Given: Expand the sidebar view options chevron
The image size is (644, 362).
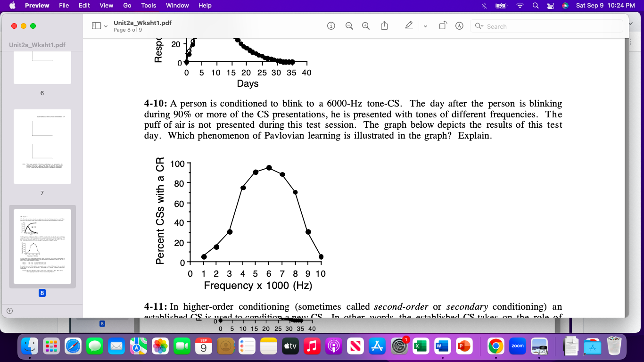Looking at the screenshot, I should pyautogui.click(x=105, y=25).
